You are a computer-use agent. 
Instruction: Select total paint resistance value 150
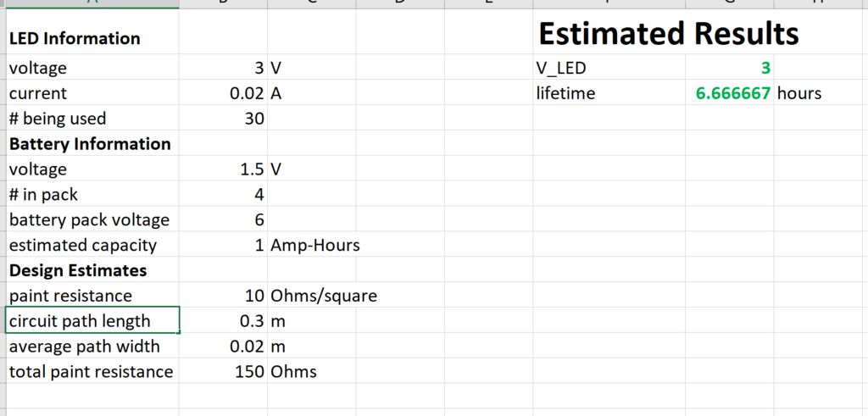point(223,371)
